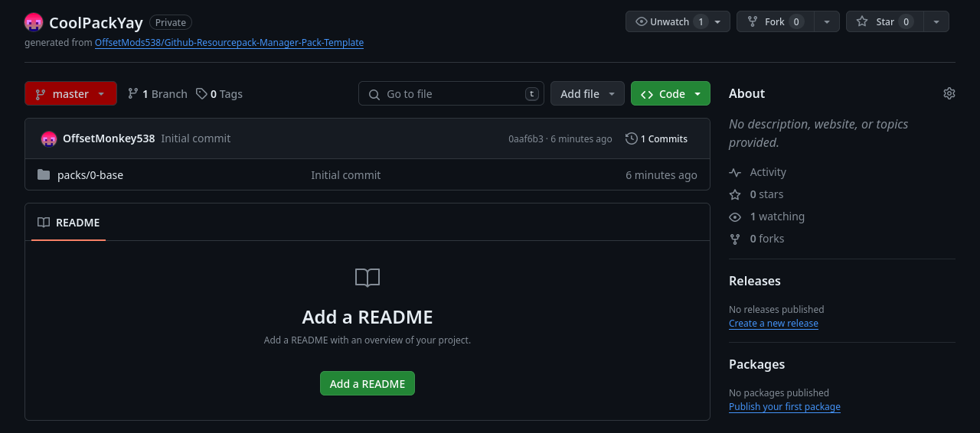The height and width of the screenshot is (433, 980).
Task: Open the Releases heading link
Action: point(755,281)
